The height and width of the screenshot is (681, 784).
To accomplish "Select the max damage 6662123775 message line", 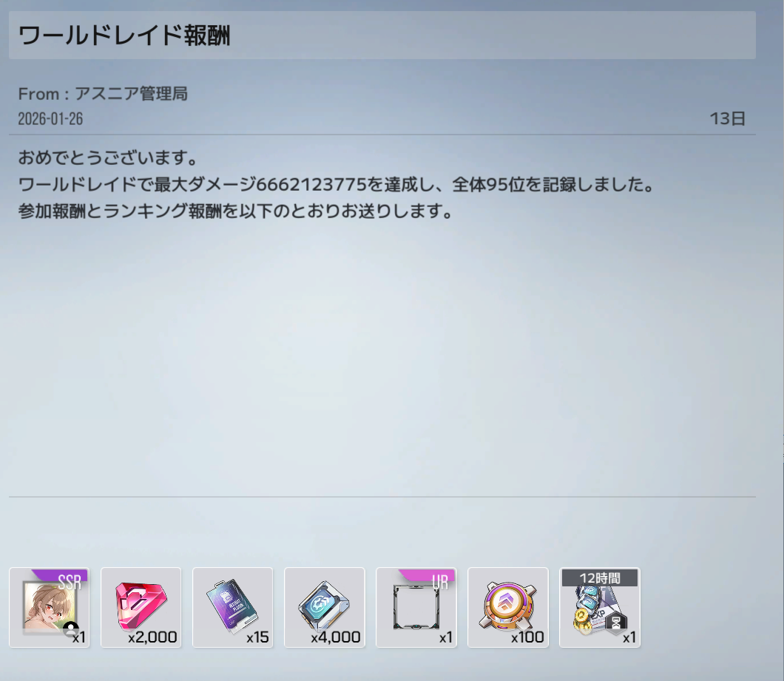I will tap(337, 184).
